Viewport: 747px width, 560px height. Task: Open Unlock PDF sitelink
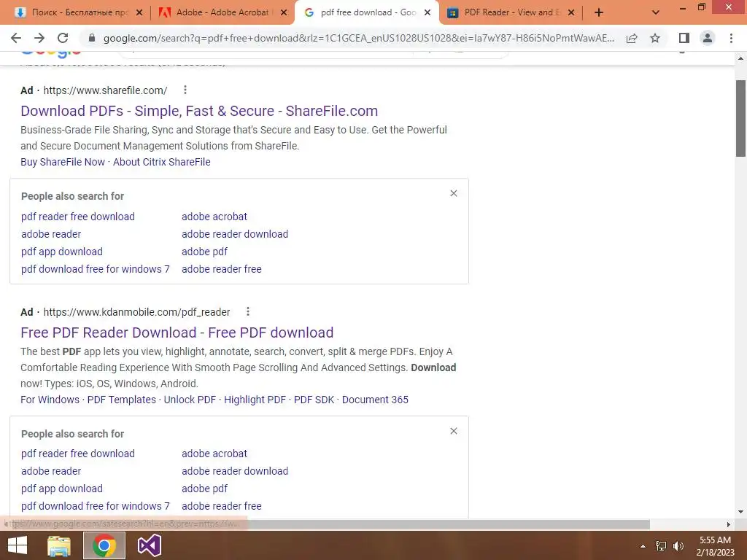[x=190, y=400]
